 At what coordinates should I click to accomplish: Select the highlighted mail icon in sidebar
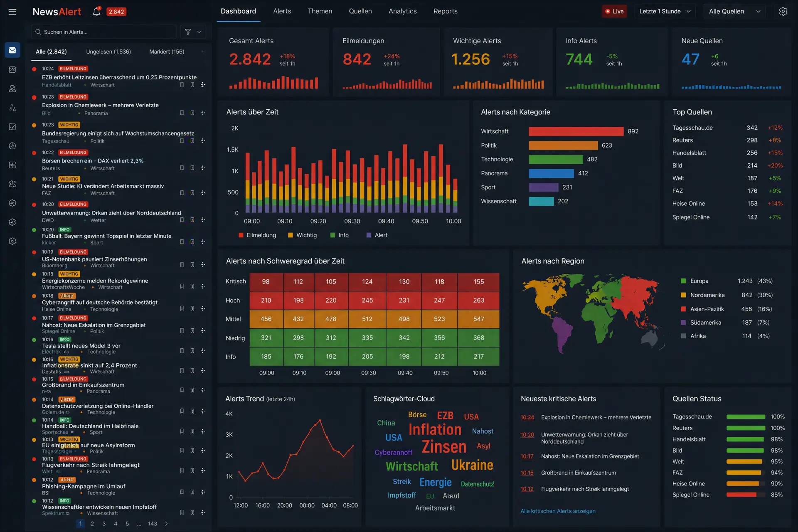[12, 50]
